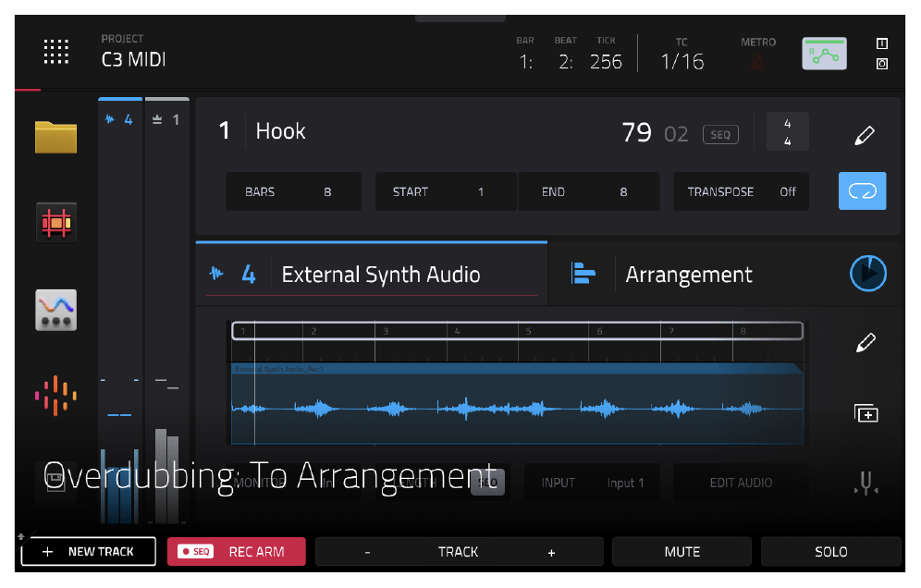Switch to the Arrangement tab
Viewport: 921px width, 588px height.
[688, 275]
